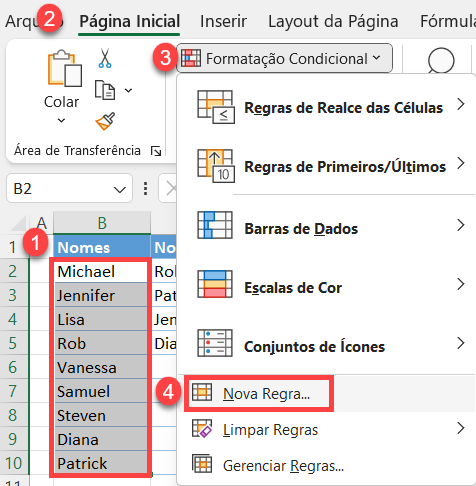Click the Cut scissors icon

(105, 58)
